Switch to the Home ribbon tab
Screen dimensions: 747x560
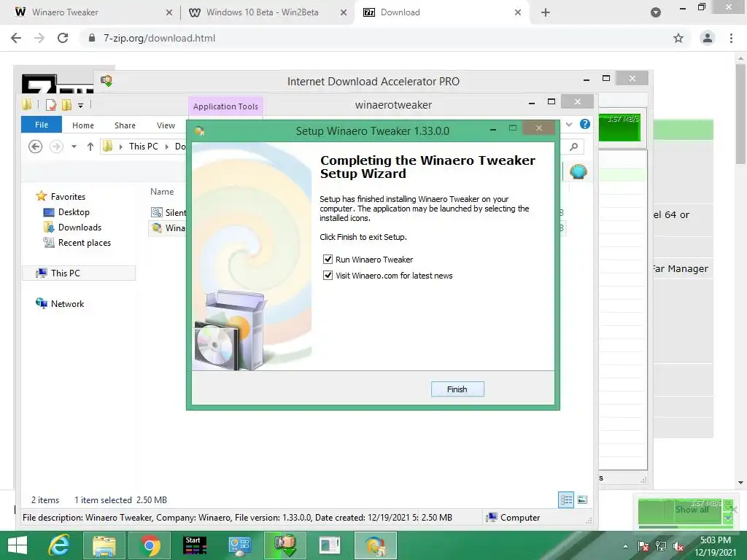(x=83, y=125)
